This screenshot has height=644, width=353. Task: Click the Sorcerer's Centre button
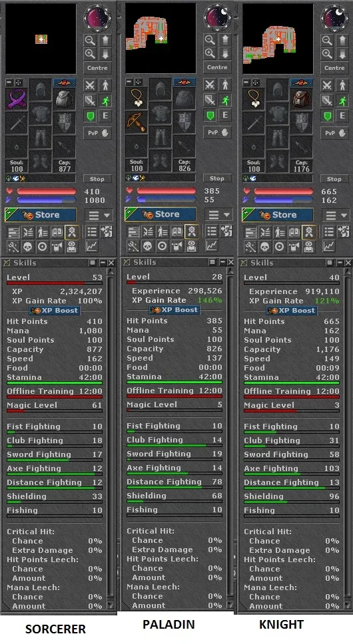coord(98,68)
